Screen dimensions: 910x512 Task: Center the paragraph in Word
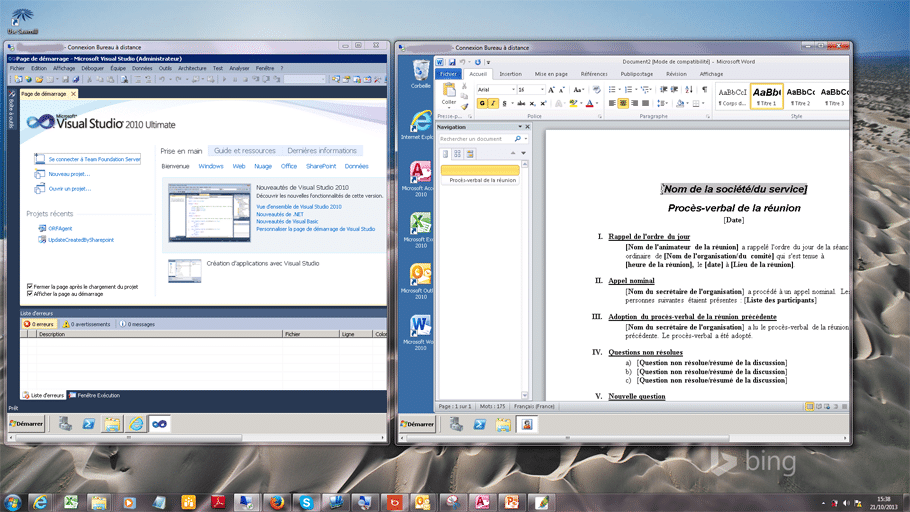[623, 103]
